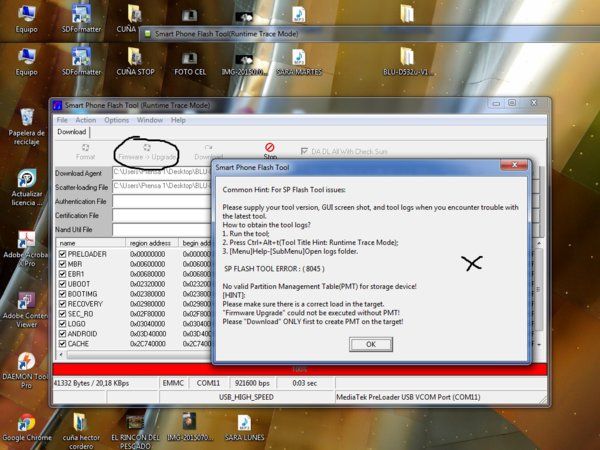Open the Window menu
Viewport: 600px width, 450px height.
150,120
